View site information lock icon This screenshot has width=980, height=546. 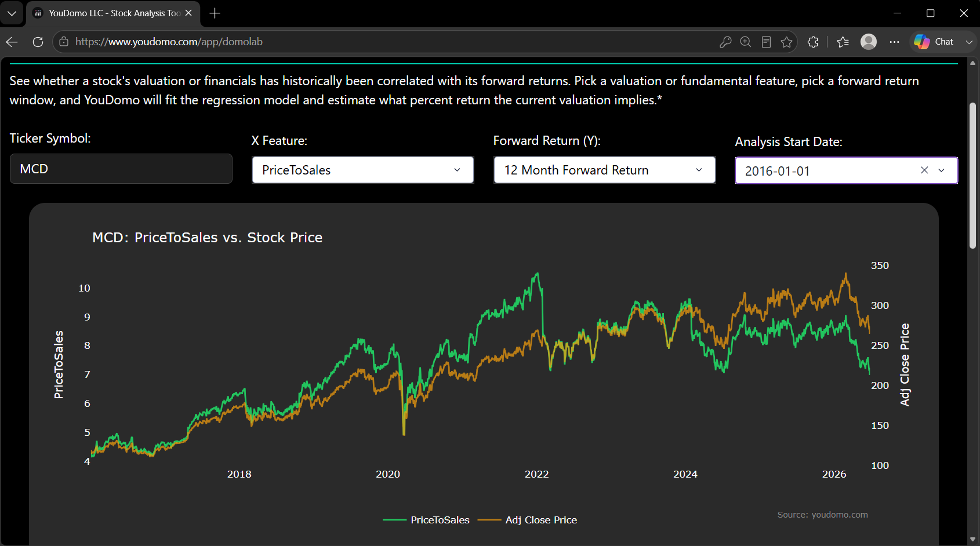[64, 42]
